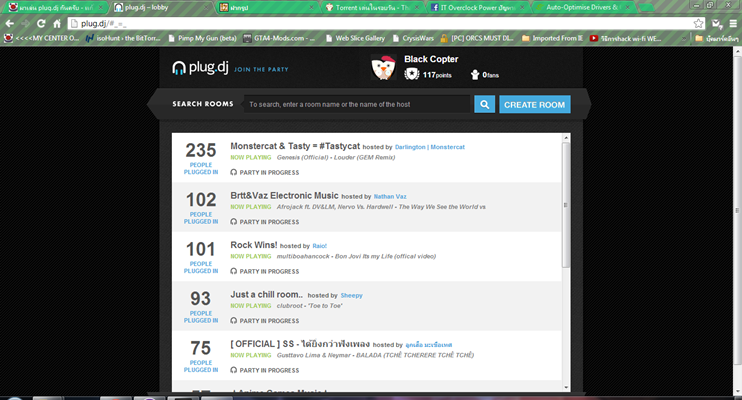This screenshot has width=742, height=400.
Task: Open Web Slice Gallery bookmark
Action: tap(355, 38)
